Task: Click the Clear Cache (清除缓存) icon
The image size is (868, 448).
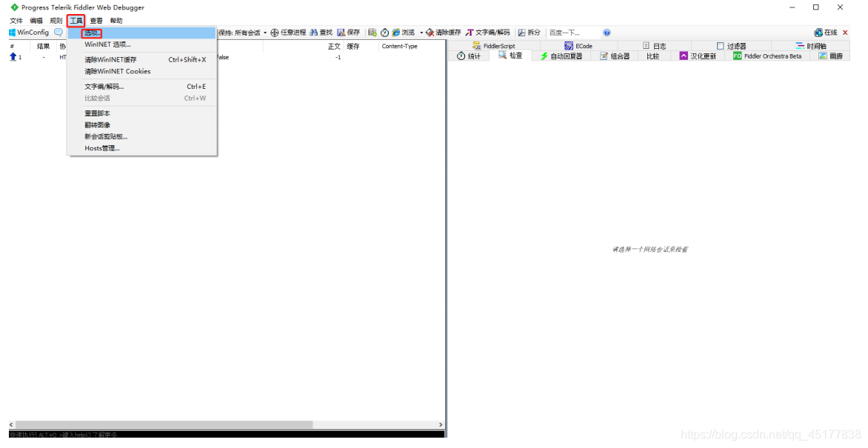Action: click(x=430, y=33)
